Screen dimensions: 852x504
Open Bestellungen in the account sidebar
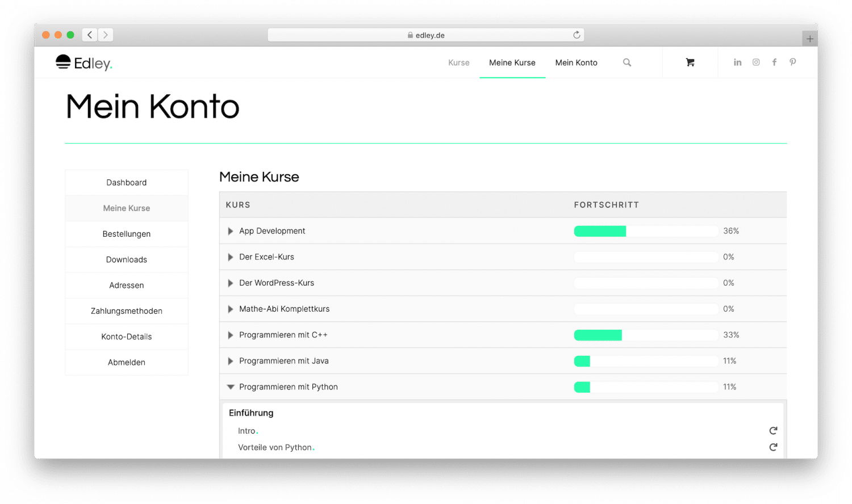(127, 234)
